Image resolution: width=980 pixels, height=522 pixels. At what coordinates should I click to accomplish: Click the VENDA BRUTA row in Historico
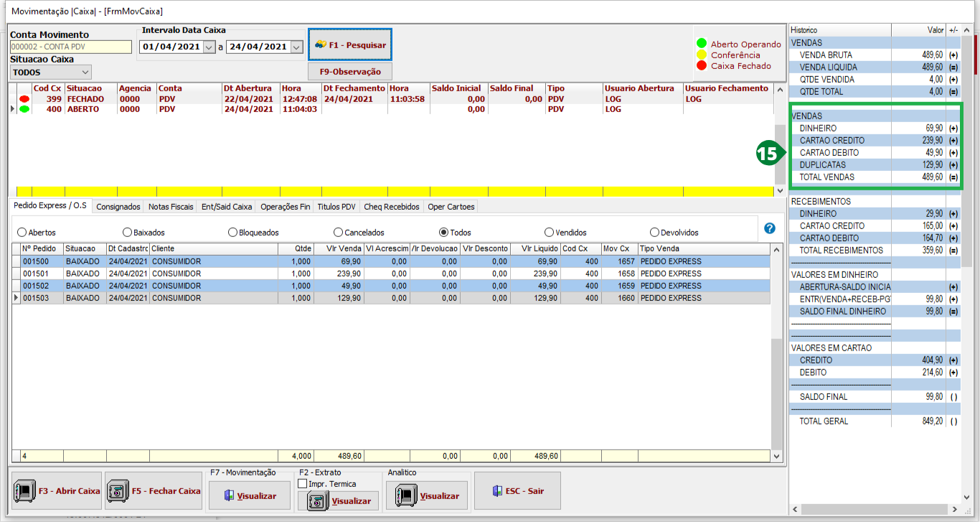tap(875, 55)
